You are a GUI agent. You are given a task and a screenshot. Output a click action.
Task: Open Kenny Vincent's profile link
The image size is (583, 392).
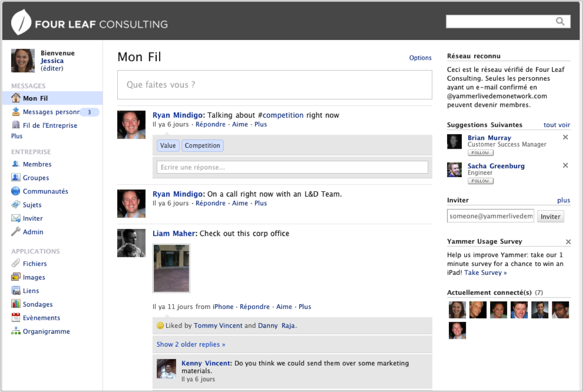(206, 363)
